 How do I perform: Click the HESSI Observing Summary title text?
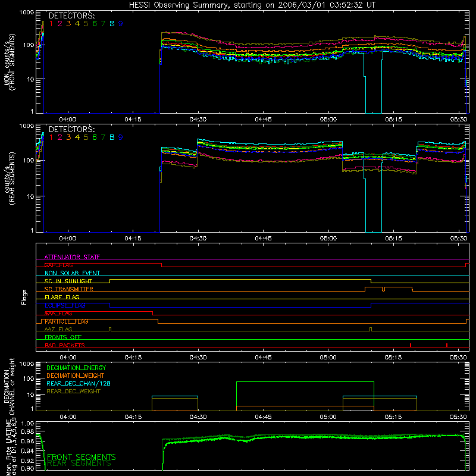(x=252, y=5)
